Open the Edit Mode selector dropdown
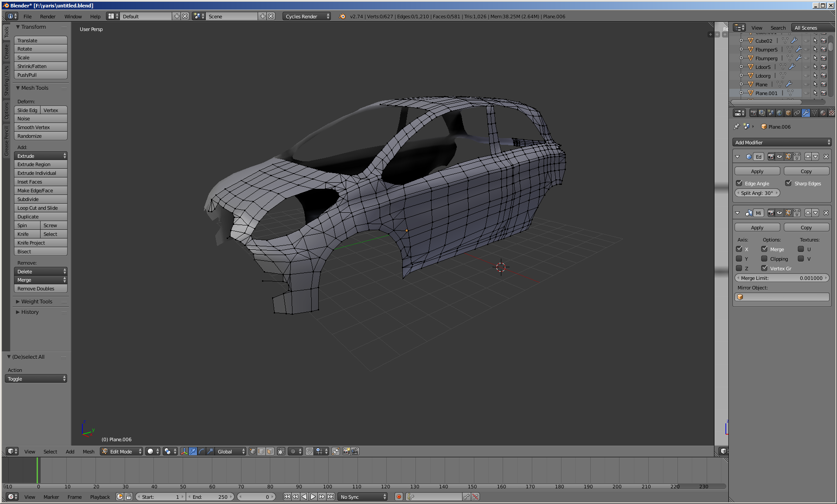 tap(121, 451)
